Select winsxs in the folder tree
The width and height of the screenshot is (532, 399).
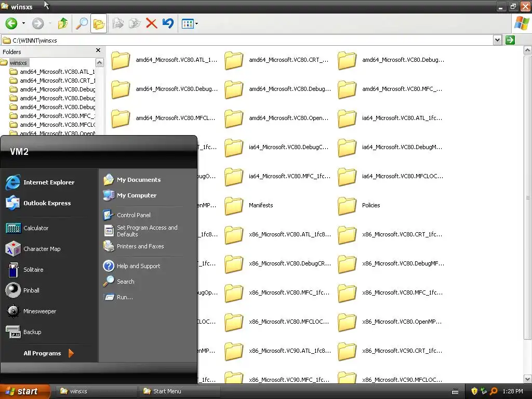18,63
